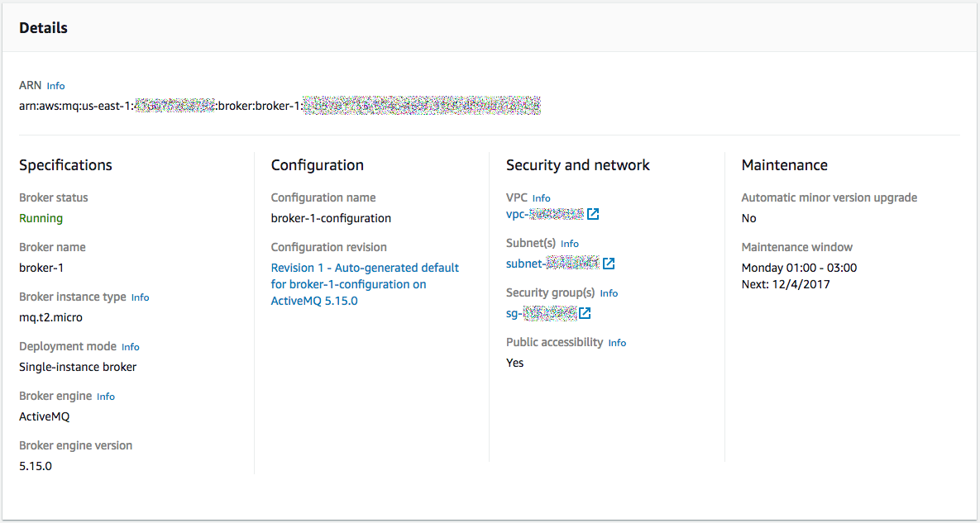Open the sg- security group link
The height and width of the screenshot is (523, 980).
pos(541,313)
